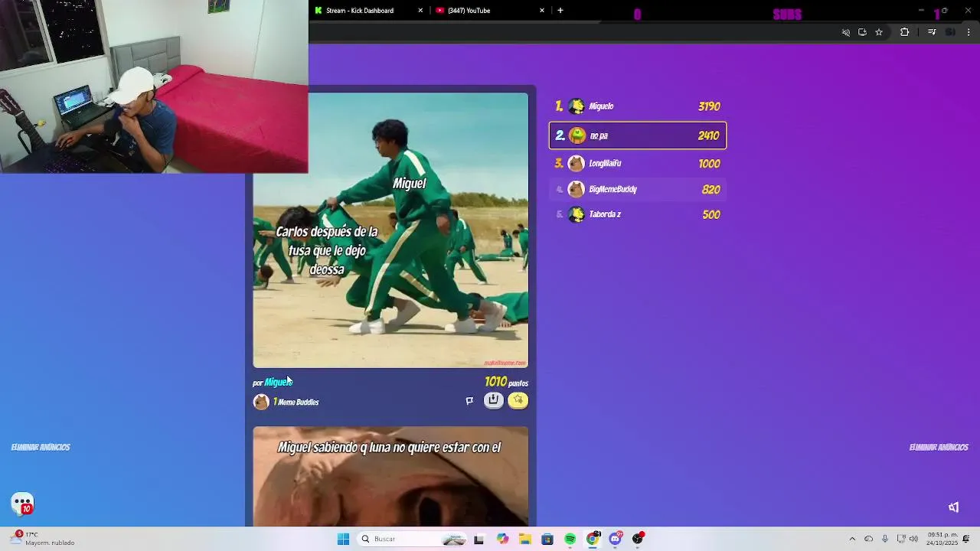This screenshot has height=551, width=980.
Task: Click LongWaifu's score of 1000
Action: point(709,163)
